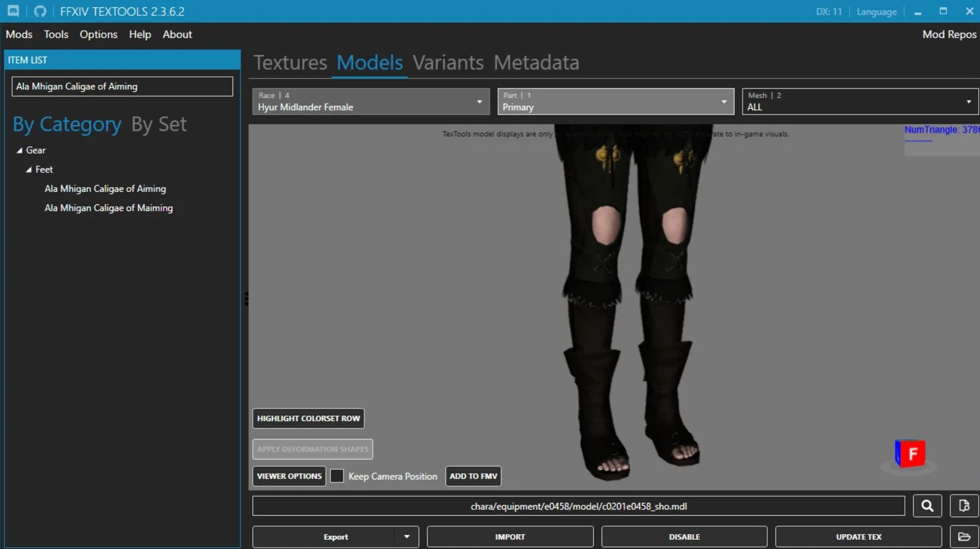Click the IMPORT button
The width and height of the screenshot is (980, 549).
click(x=510, y=537)
